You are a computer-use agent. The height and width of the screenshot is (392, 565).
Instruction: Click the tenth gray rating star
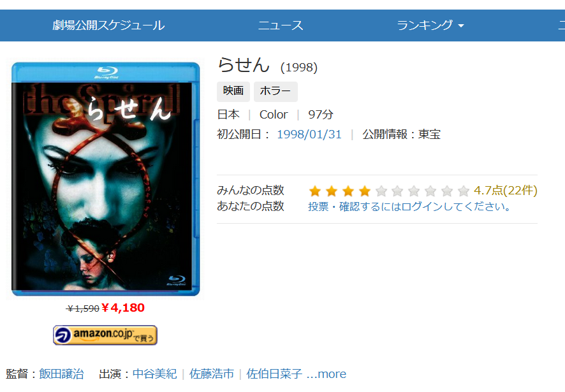click(x=464, y=191)
